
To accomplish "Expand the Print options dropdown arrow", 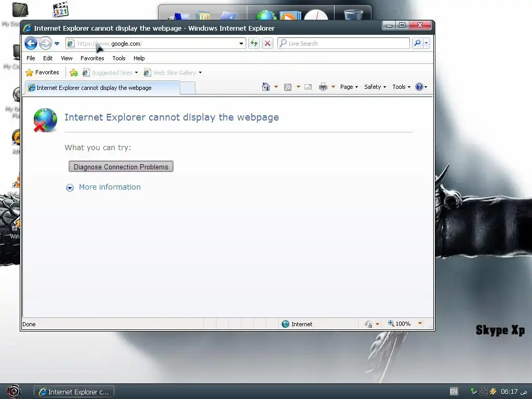I will (333, 87).
